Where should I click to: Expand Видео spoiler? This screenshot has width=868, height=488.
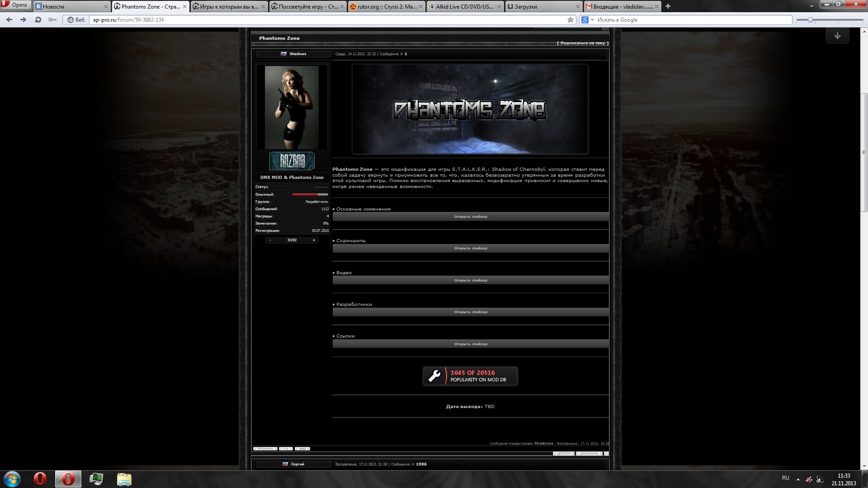click(471, 280)
